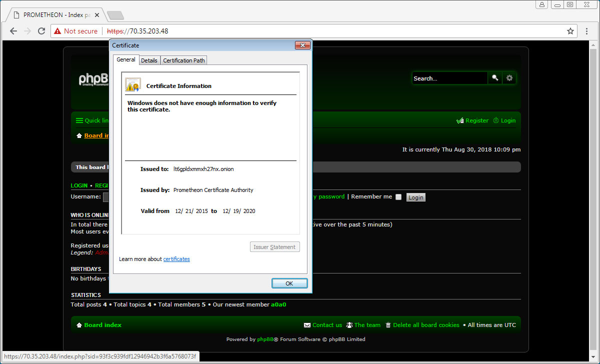
Task: Click the browser back arrow
Action: pos(13,31)
